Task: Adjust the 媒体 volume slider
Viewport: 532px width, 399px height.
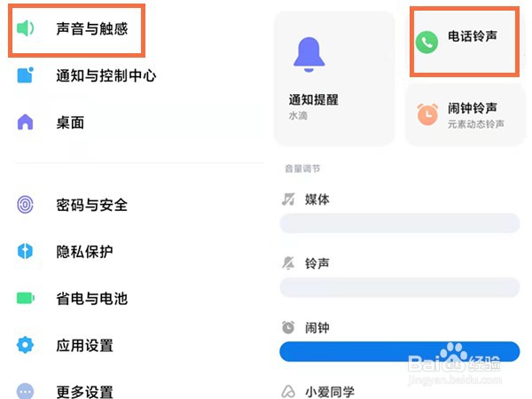Action: click(399, 223)
